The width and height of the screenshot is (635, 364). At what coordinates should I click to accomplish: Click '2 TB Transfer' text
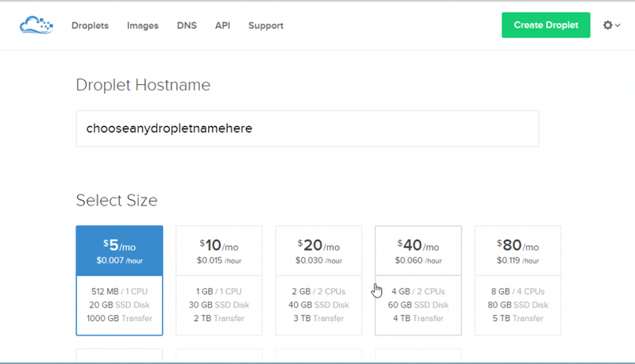[219, 318]
